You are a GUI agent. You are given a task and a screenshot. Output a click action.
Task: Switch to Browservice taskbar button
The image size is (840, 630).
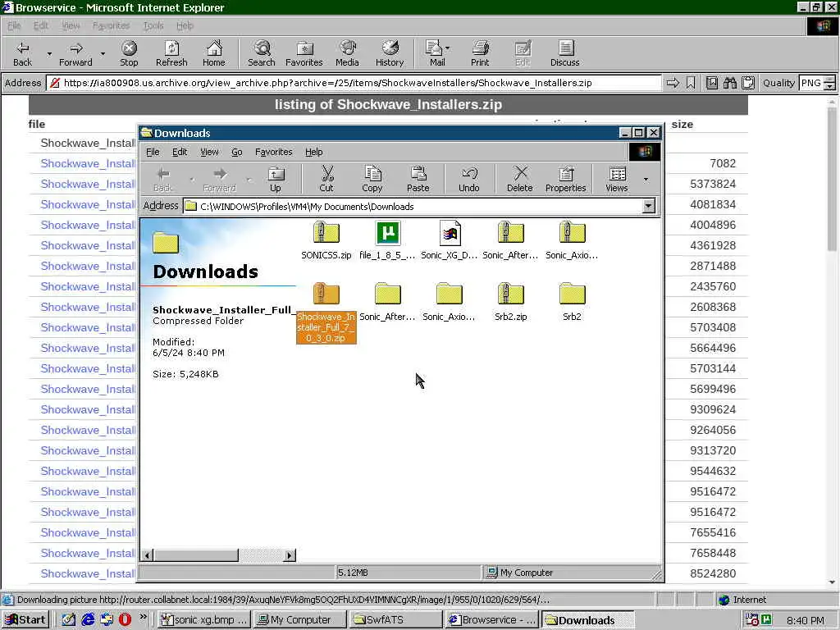492,620
